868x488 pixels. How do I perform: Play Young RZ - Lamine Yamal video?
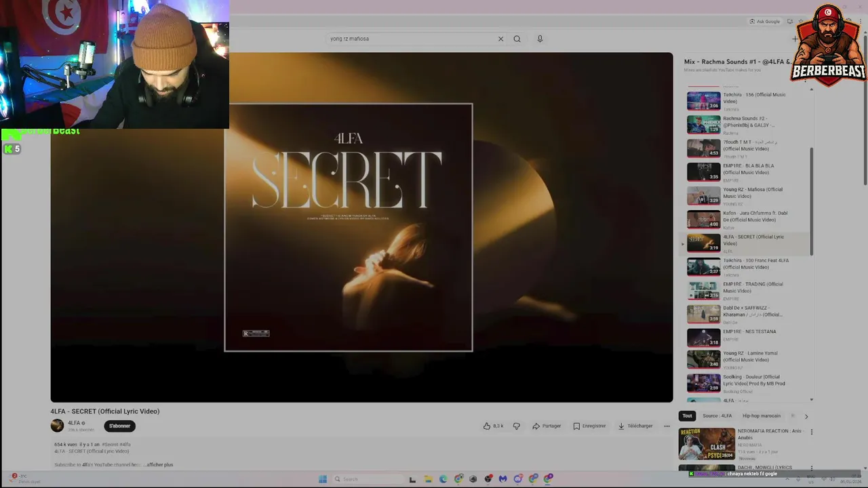click(746, 359)
